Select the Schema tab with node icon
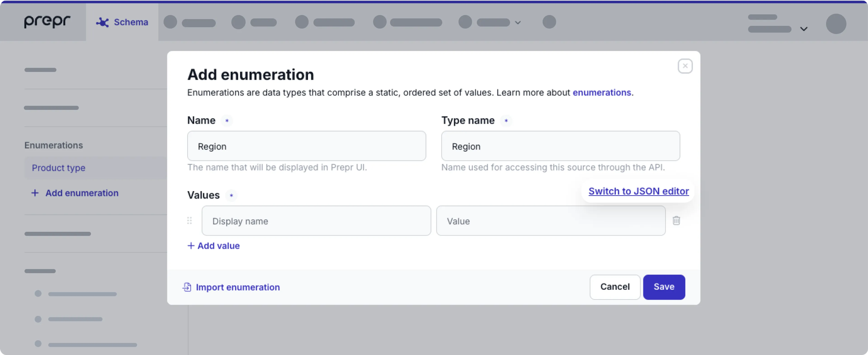The height and width of the screenshot is (355, 868). point(122,22)
